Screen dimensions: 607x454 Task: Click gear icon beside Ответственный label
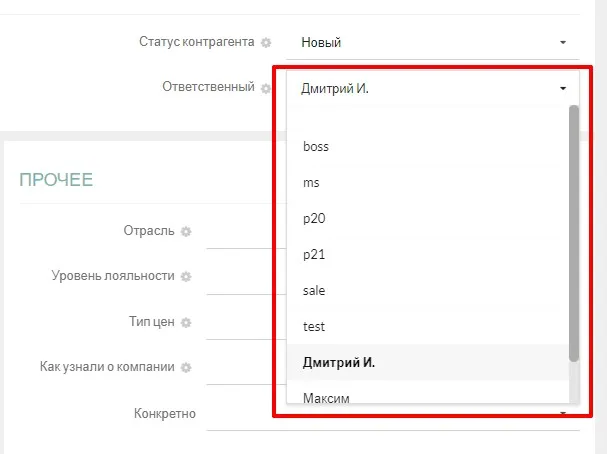(x=266, y=88)
